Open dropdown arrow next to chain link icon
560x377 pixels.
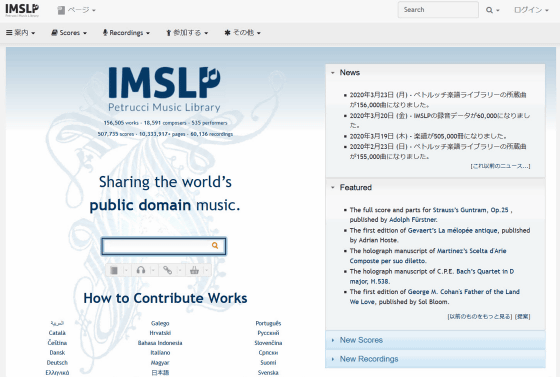coord(180,270)
